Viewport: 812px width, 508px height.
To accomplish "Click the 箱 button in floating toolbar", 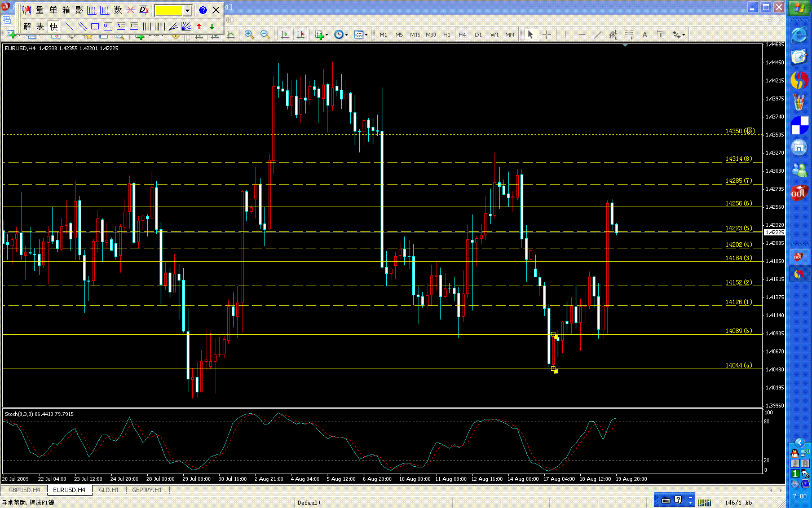I will [x=66, y=10].
